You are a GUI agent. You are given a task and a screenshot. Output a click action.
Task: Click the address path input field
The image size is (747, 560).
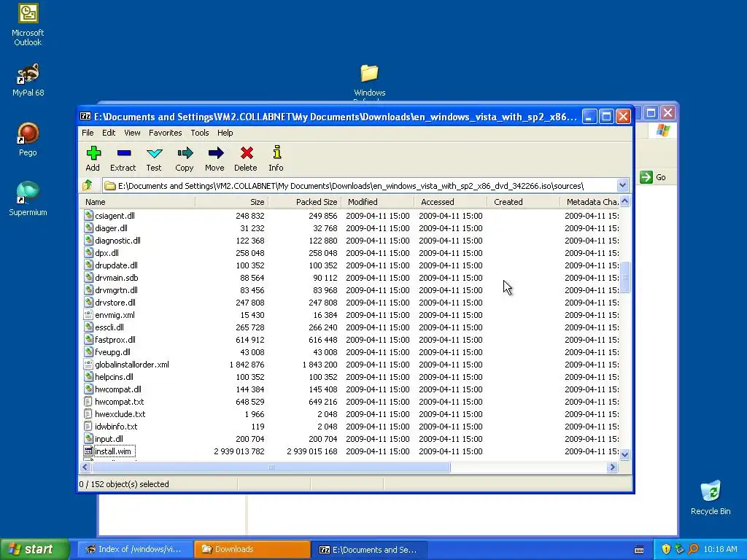[x=360, y=185]
